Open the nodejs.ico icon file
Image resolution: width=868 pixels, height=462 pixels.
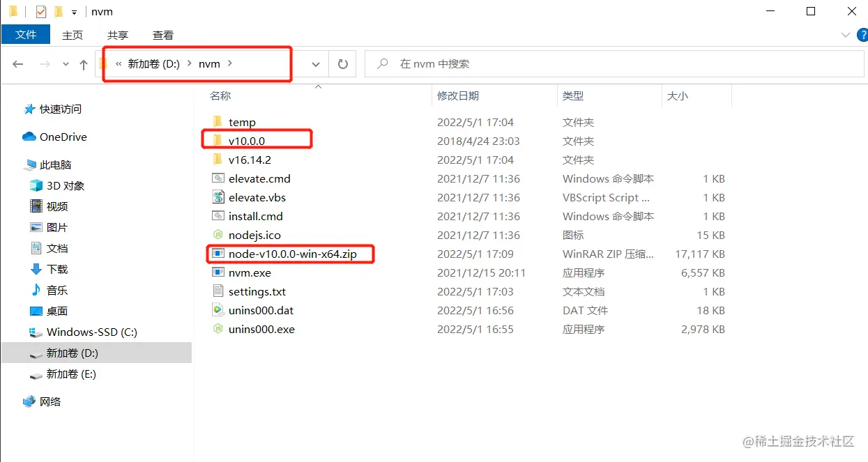255,235
